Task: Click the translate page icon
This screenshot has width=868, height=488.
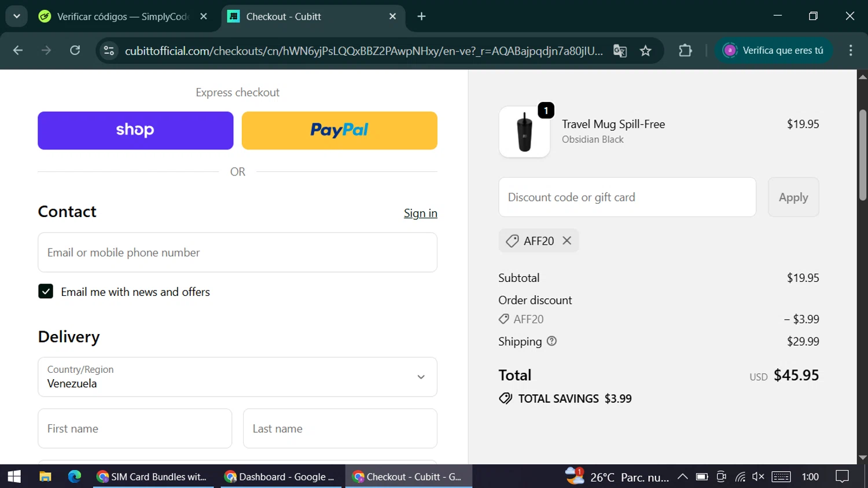Action: [x=620, y=51]
